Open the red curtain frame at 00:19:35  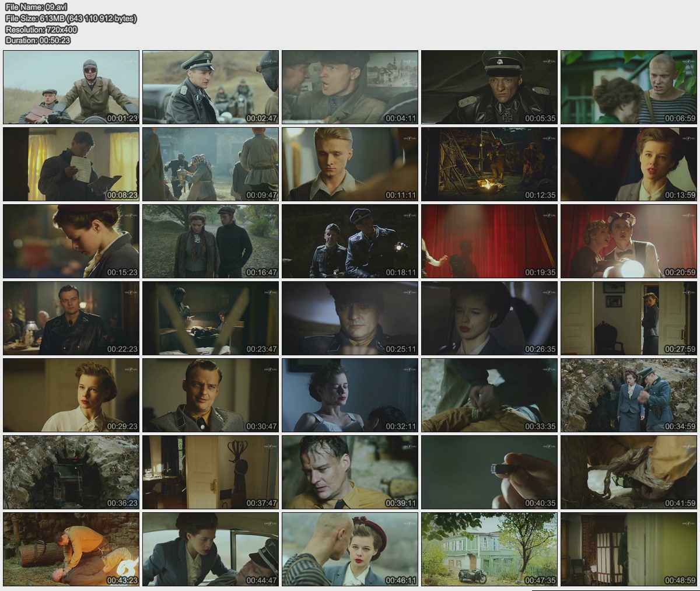(x=489, y=241)
